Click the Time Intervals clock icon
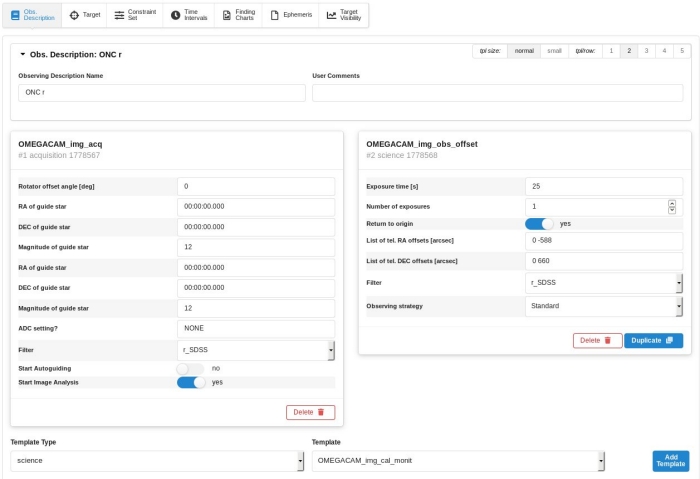This screenshot has height=479, width=700. tap(175, 16)
